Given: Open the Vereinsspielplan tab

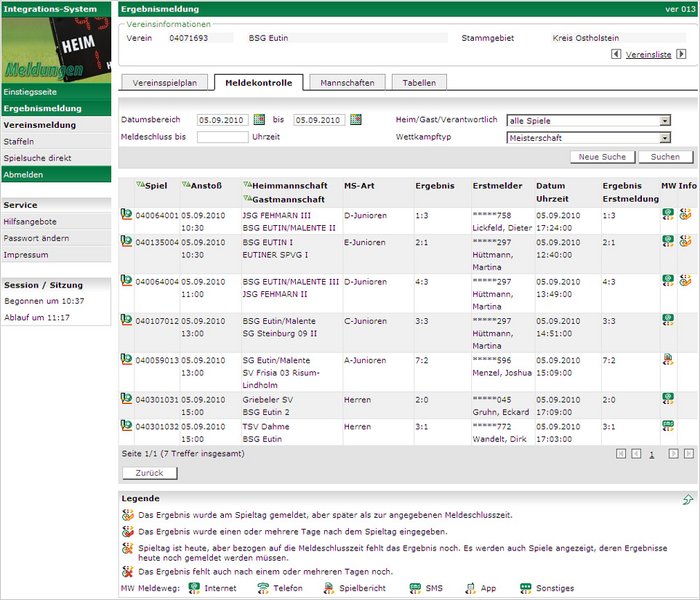Looking at the screenshot, I should click(166, 83).
